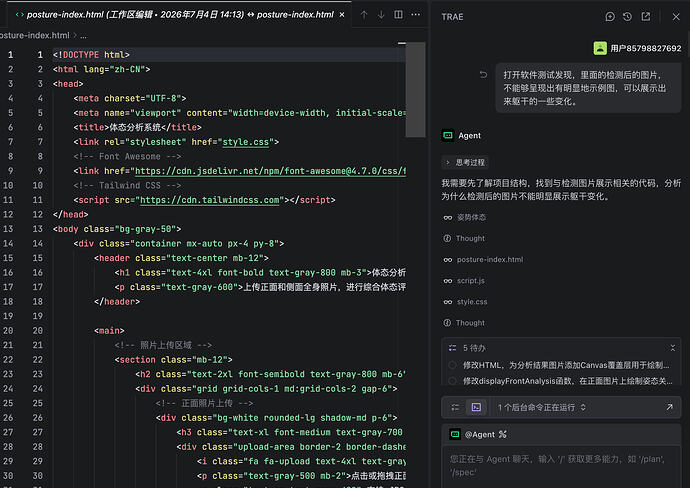Image resolution: width=690 pixels, height=488 pixels.
Task: Click the agent tools icon beside @Agent
Action: [x=503, y=435]
